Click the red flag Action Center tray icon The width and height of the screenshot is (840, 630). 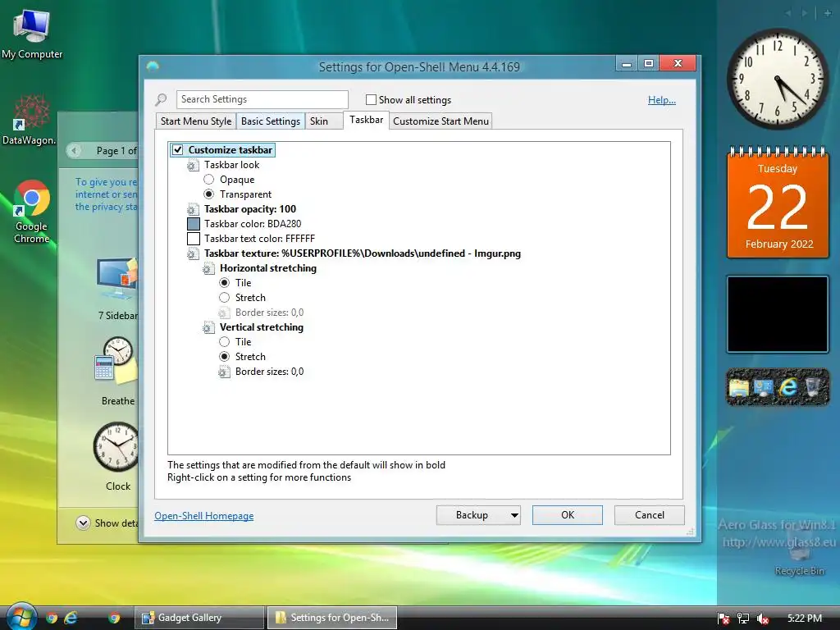point(724,619)
